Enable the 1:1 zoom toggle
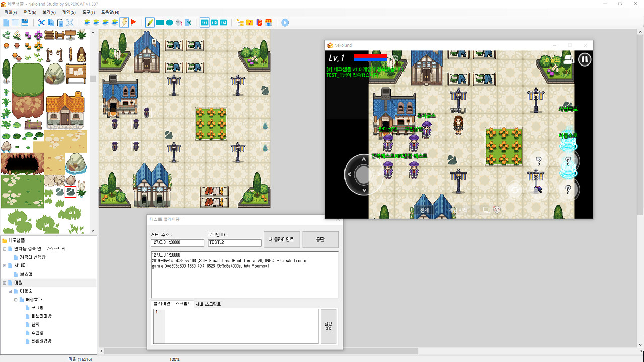The image size is (644, 362). click(205, 22)
